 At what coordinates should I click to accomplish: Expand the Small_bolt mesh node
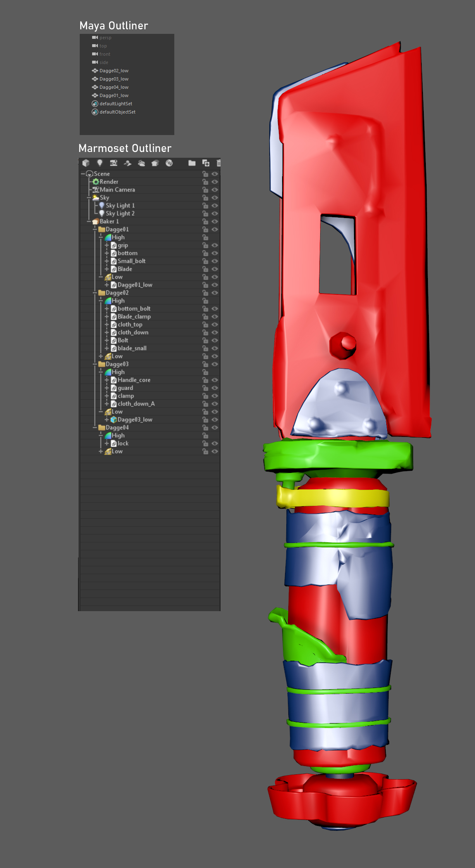coord(107,261)
